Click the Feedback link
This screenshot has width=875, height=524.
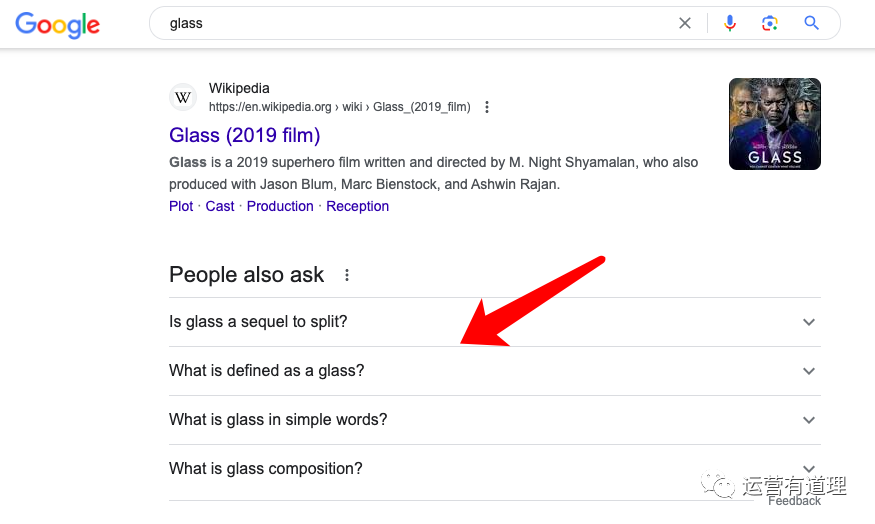(x=795, y=501)
